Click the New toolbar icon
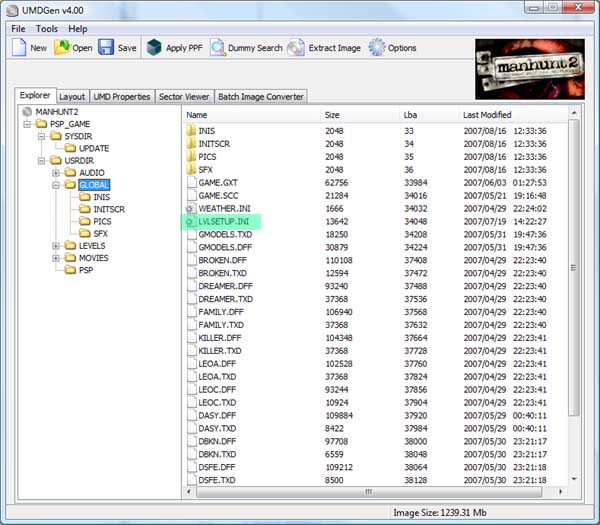This screenshot has height=525, width=600. coord(19,47)
